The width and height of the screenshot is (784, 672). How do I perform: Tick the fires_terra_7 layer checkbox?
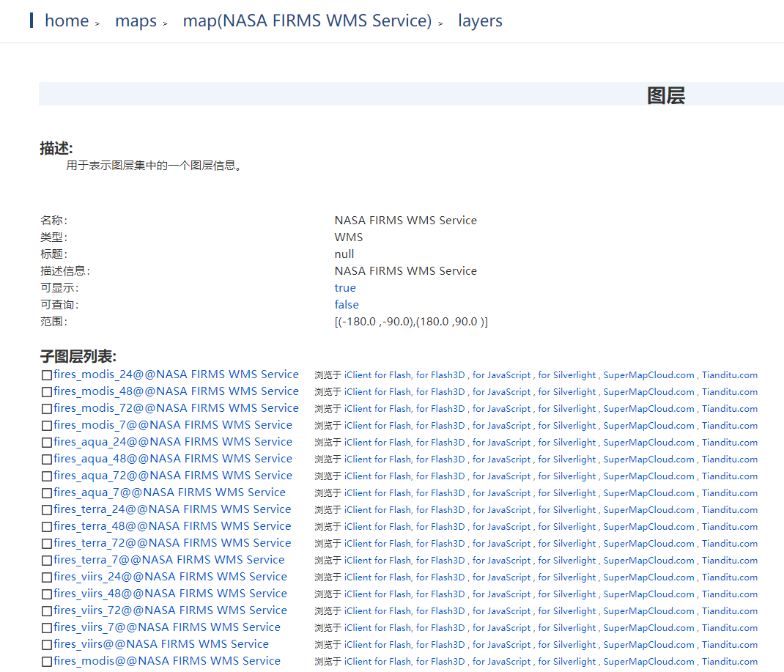tap(47, 561)
